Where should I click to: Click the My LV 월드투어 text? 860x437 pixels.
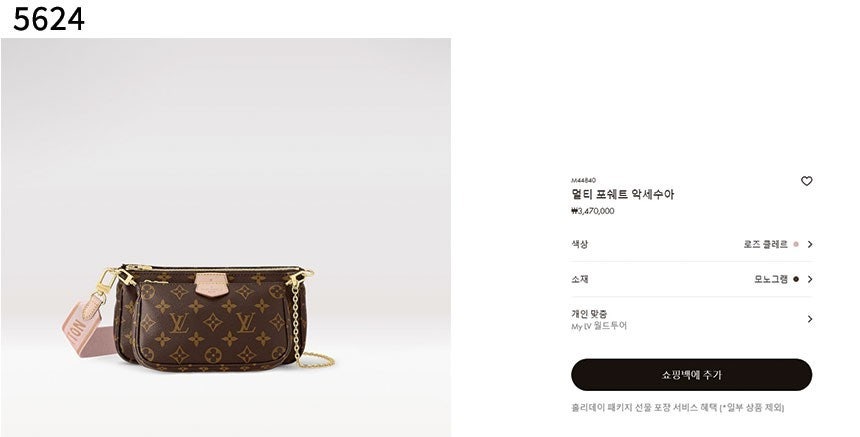(599, 326)
